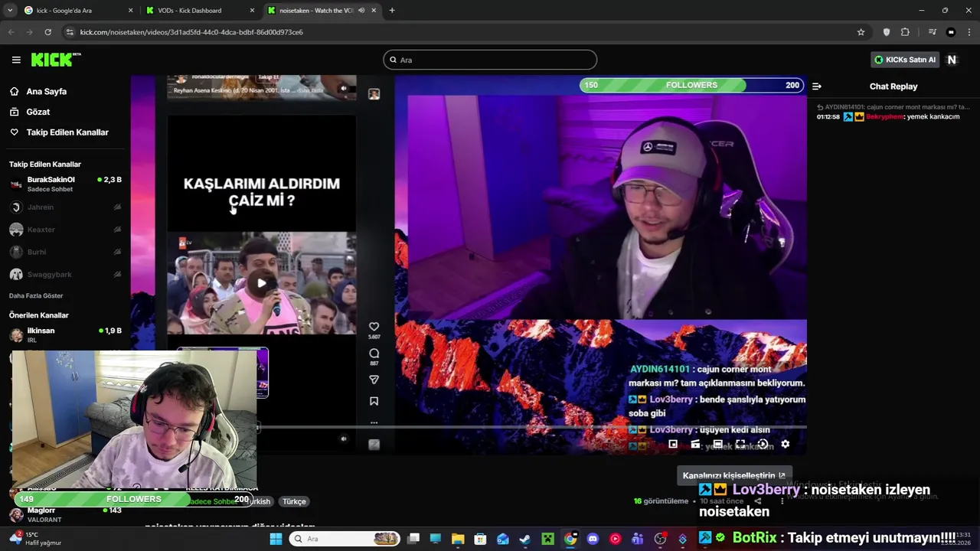Switch to kick - Google'da Ara tab
The width and height of the screenshot is (980, 551).
pyautogui.click(x=77, y=11)
